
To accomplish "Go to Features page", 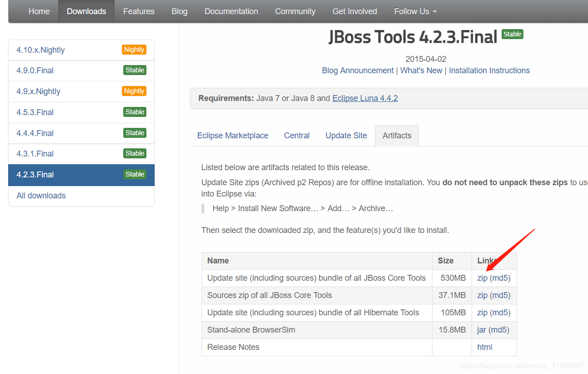I will tap(139, 11).
